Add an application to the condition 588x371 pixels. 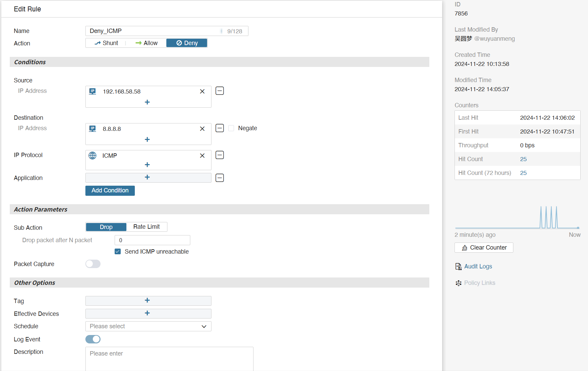147,178
